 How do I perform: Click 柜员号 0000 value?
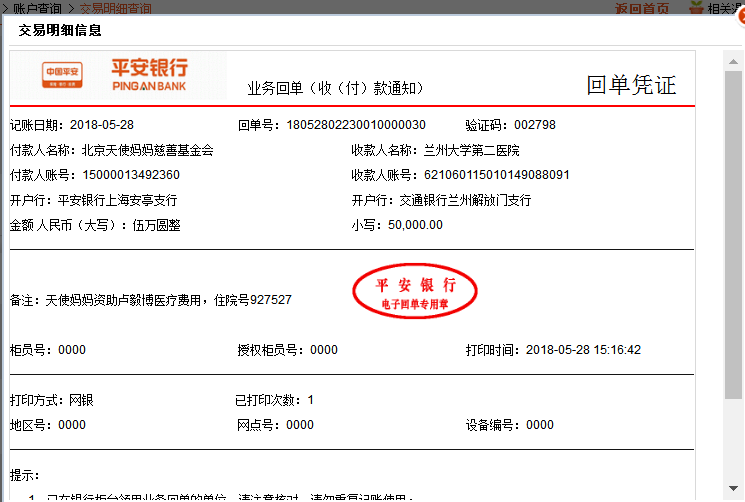[72, 350]
